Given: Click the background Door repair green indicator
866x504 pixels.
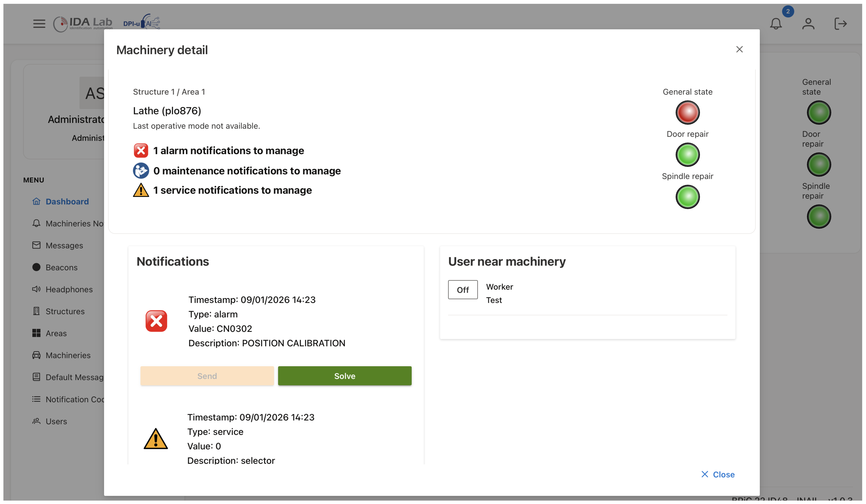Looking at the screenshot, I should point(819,165).
